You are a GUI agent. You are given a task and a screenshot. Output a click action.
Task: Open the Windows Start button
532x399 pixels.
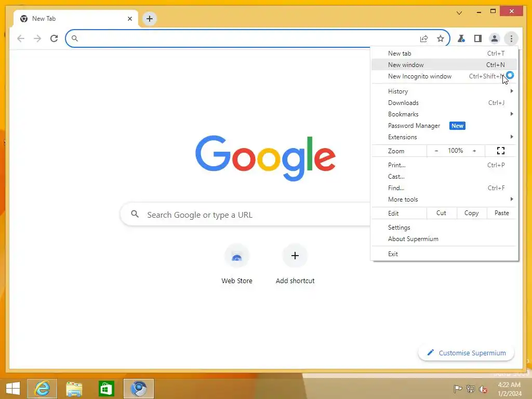pyautogui.click(x=13, y=389)
